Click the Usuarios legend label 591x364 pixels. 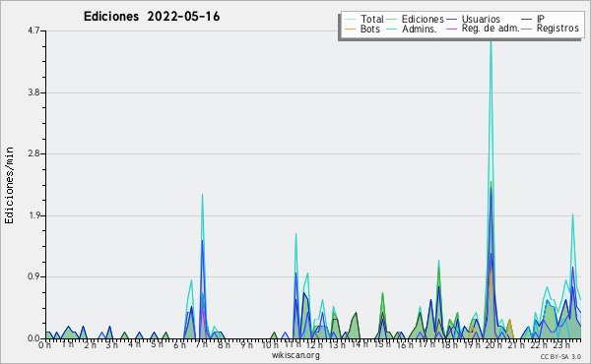pyautogui.click(x=481, y=20)
